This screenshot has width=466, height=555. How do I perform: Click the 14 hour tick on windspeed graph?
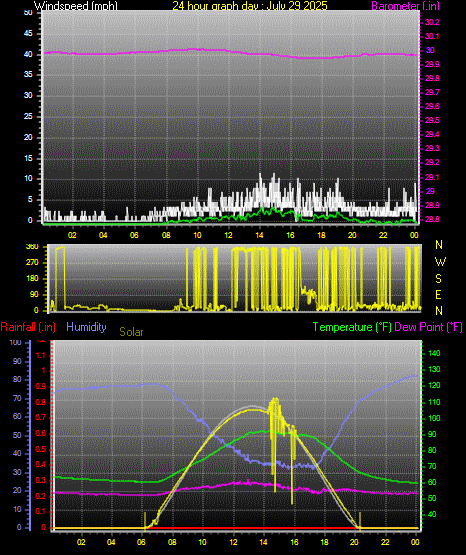(259, 235)
